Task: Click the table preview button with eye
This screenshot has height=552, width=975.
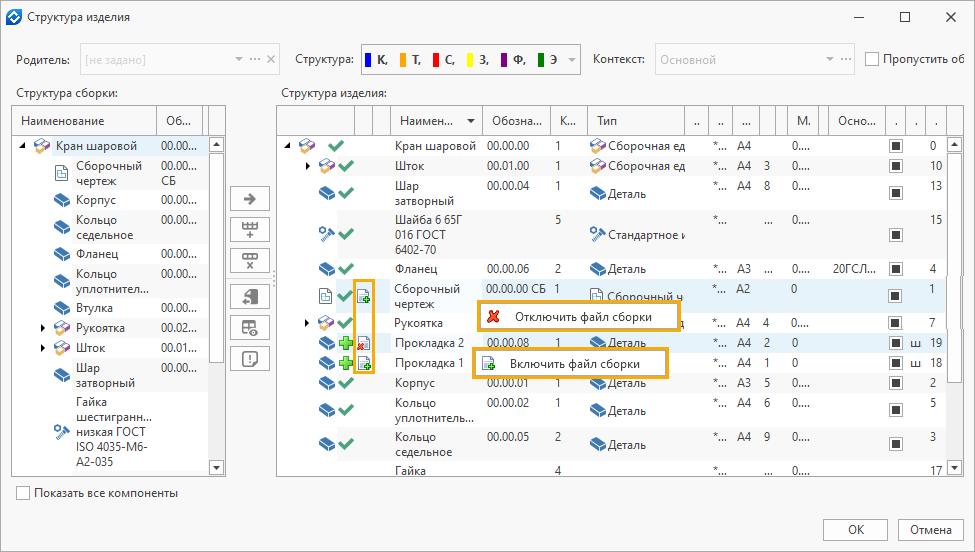Action: 250,328
